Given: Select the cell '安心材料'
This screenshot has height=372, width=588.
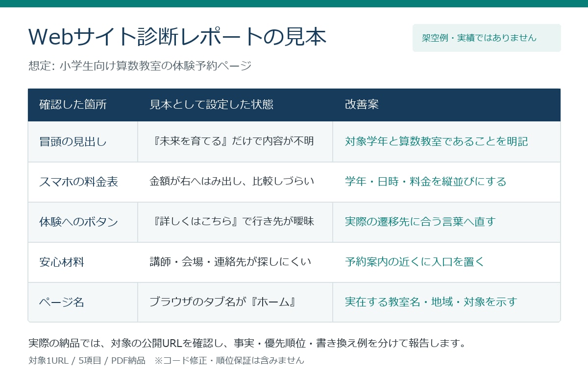Looking at the screenshot, I should pos(83,262).
